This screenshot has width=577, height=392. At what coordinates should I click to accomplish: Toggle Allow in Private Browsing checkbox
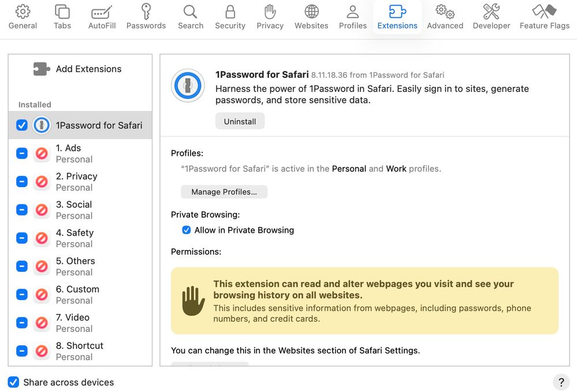pos(187,230)
